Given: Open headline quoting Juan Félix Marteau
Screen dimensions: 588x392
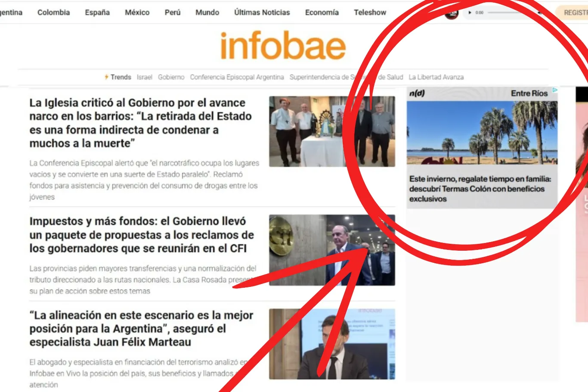Looking at the screenshot, I should coord(141,329).
